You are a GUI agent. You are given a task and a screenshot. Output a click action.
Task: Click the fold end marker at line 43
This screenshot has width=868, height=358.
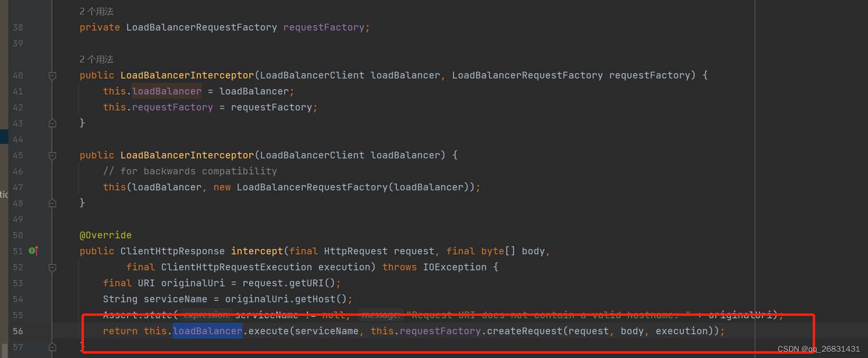coord(52,123)
